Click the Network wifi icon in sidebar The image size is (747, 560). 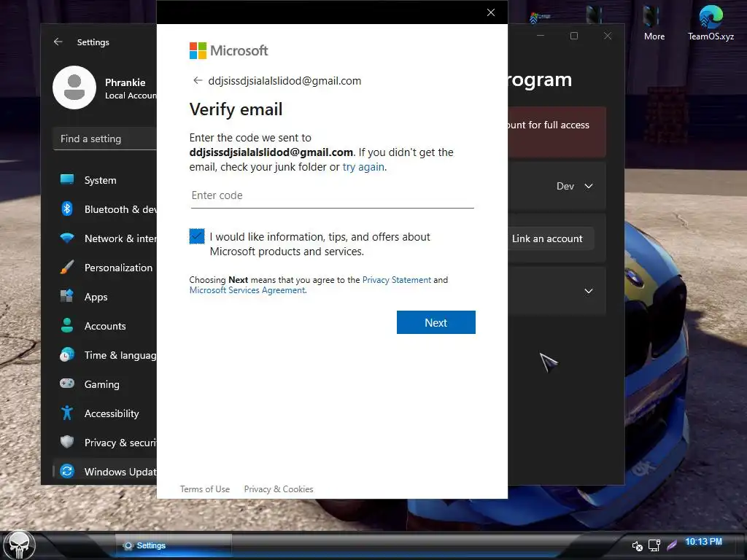tap(67, 238)
